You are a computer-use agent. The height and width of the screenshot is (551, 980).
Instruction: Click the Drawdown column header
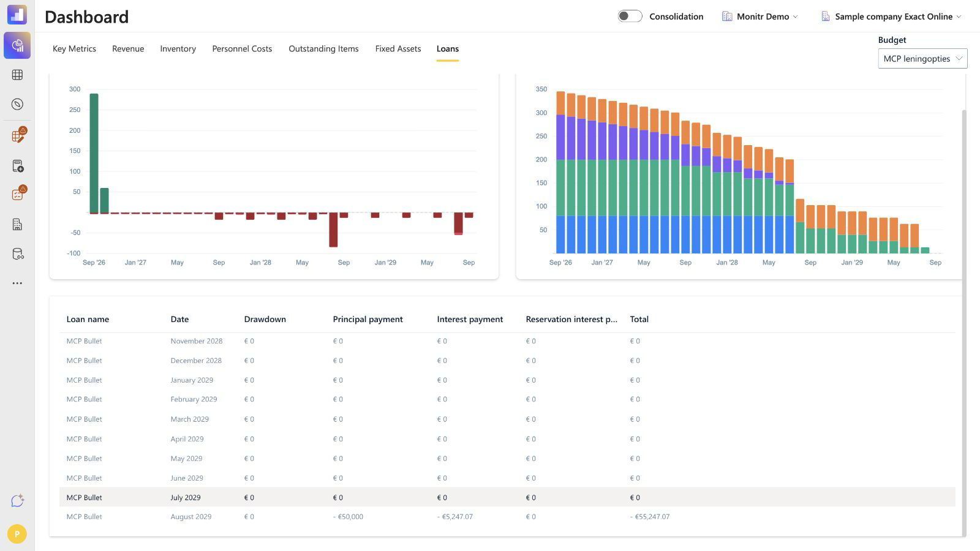pos(265,319)
